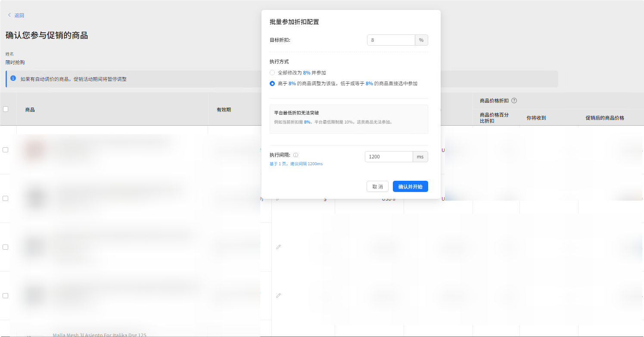
Task: Click the 批量参加折扣配置 dialog title
Action: pyautogui.click(x=294, y=22)
